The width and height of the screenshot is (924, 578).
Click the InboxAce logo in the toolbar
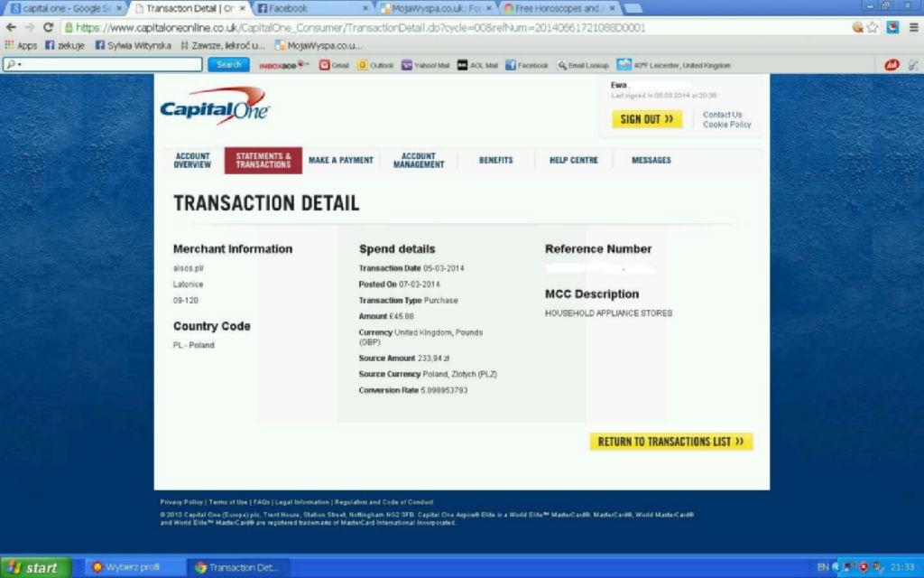pos(283,65)
